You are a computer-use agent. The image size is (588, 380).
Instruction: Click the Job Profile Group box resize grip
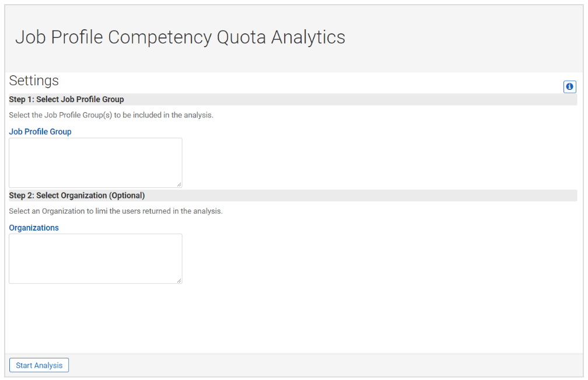(179, 184)
